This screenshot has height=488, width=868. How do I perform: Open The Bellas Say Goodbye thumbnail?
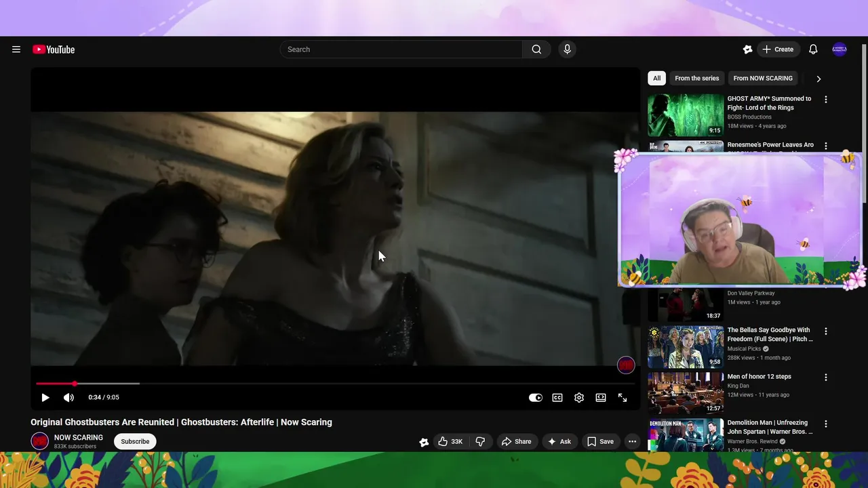click(686, 347)
